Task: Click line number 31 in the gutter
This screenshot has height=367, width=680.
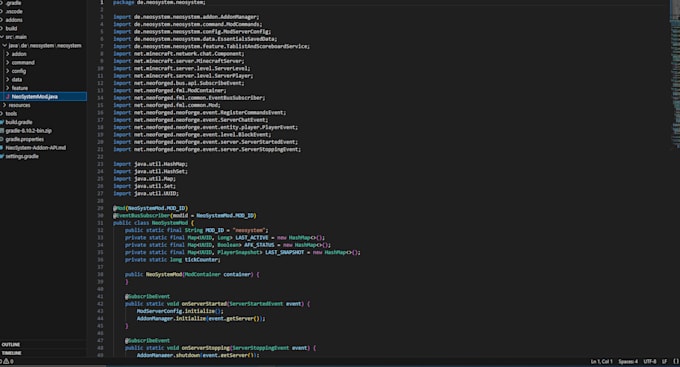Action: pos(101,223)
